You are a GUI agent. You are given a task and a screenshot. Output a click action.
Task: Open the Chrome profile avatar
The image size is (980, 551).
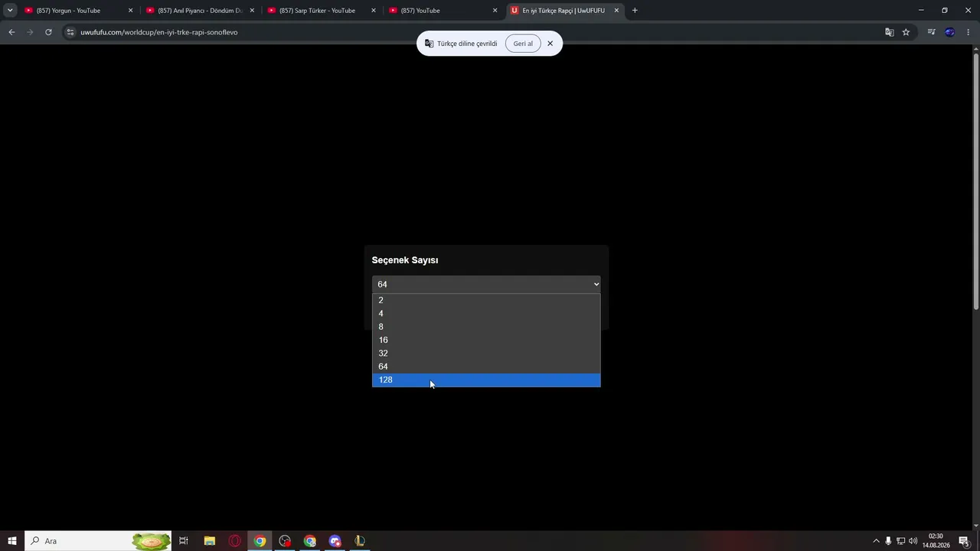pos(950,32)
